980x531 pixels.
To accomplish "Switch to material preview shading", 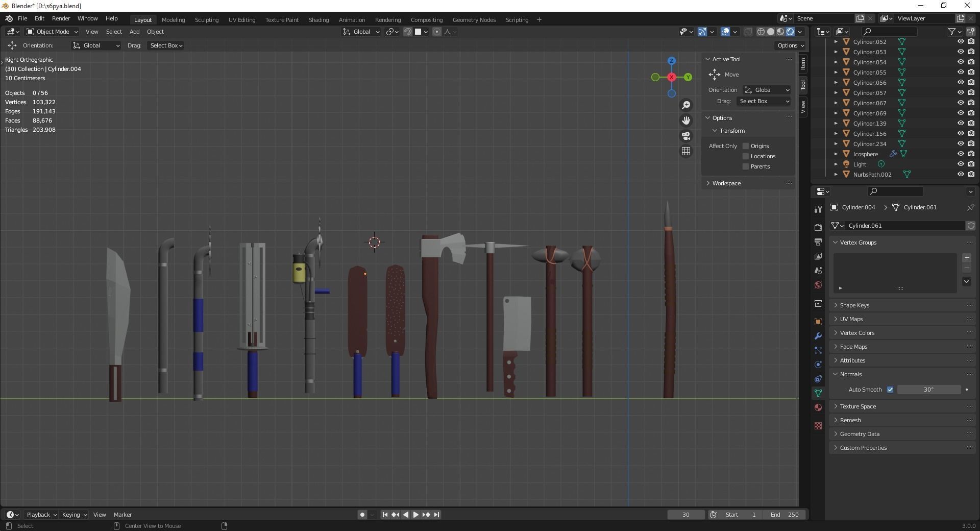I will (x=780, y=32).
